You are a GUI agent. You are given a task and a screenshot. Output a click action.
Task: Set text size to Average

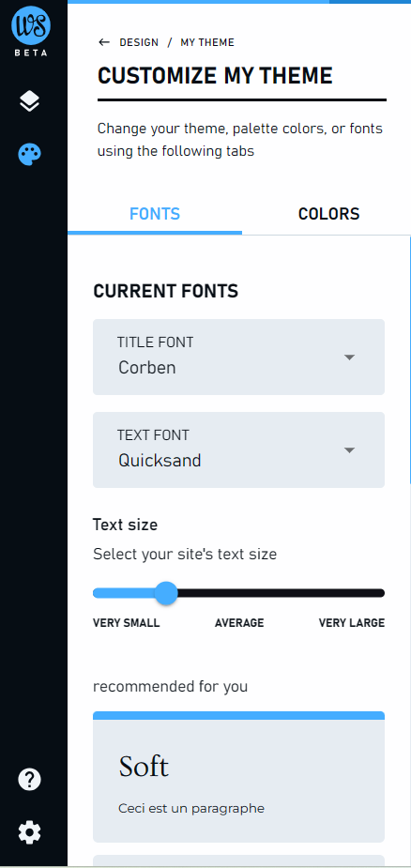pos(239,623)
